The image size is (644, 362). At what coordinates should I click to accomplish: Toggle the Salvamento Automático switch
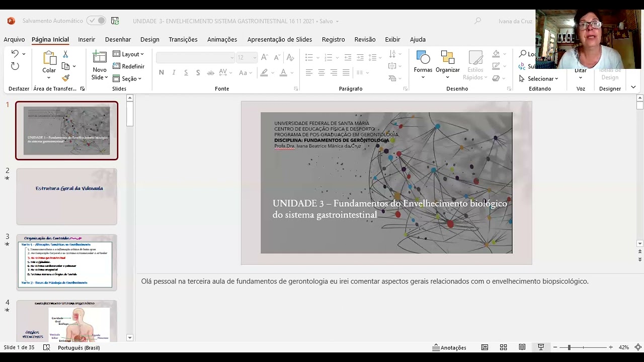pyautogui.click(x=96, y=21)
